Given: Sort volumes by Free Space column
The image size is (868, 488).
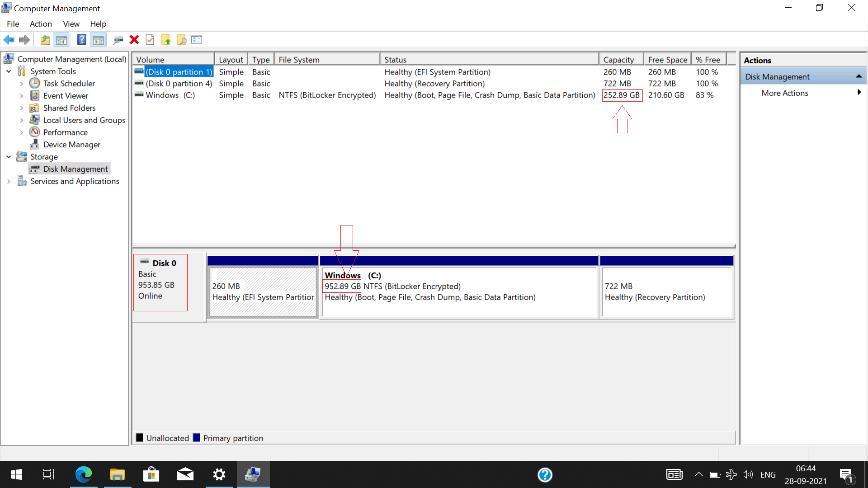Looking at the screenshot, I should click(x=667, y=60).
